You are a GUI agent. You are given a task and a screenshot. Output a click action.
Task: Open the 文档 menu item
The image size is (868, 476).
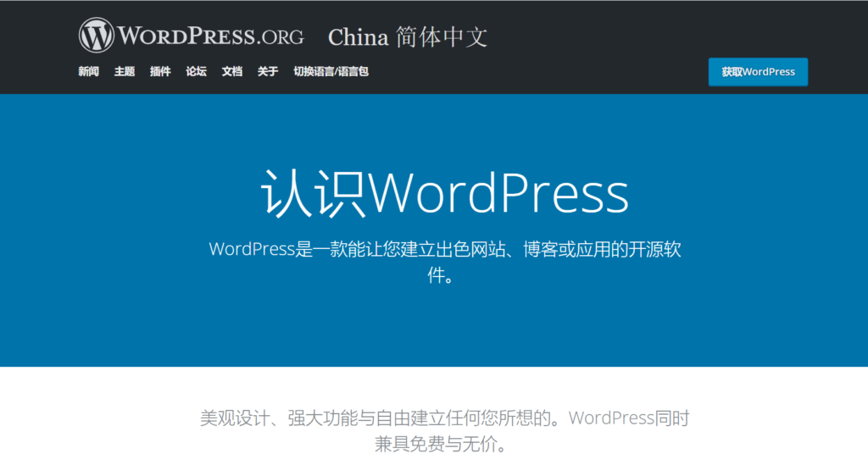point(232,71)
